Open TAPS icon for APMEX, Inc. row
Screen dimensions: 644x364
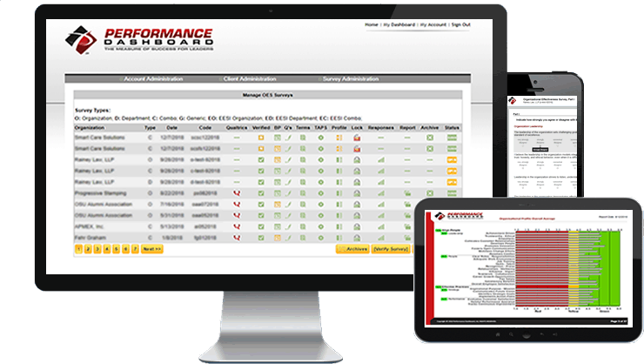[x=321, y=226]
